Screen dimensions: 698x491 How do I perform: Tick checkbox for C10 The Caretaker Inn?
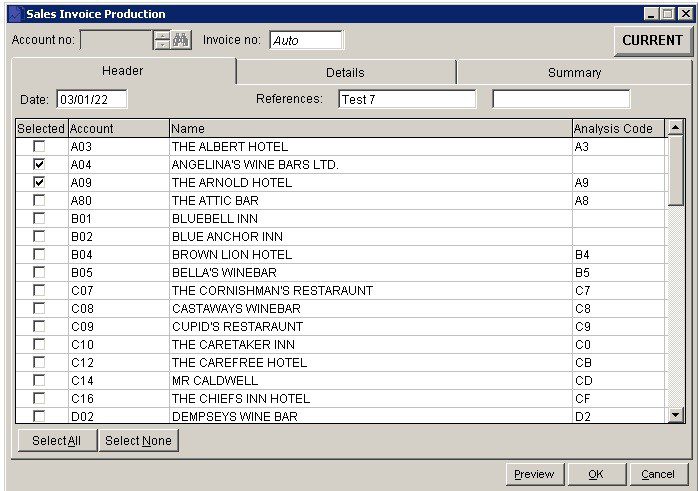[x=39, y=344]
